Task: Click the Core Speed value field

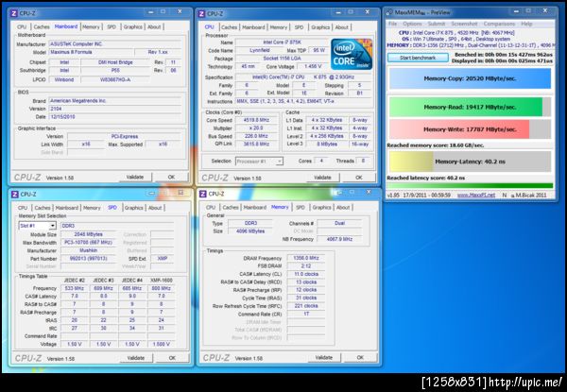Action: tap(256, 120)
